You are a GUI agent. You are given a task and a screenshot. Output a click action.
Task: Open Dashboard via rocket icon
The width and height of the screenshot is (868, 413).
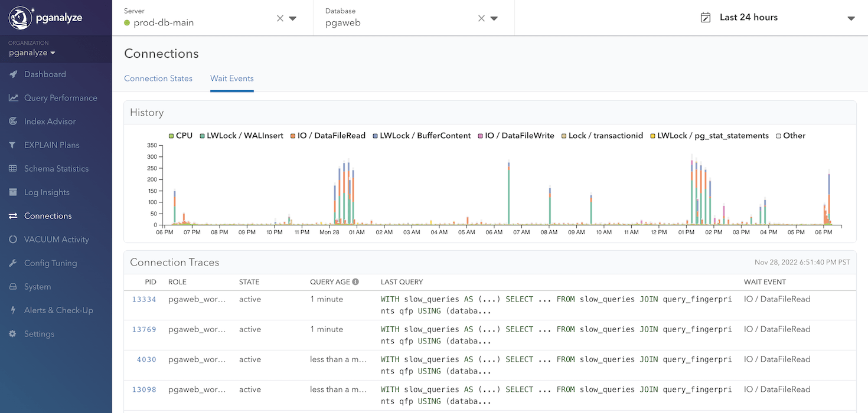pos(13,74)
